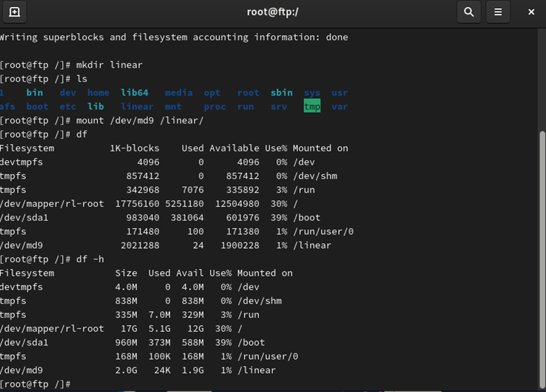Click the last empty prompt line
The image size is (546, 392).
[36, 384]
